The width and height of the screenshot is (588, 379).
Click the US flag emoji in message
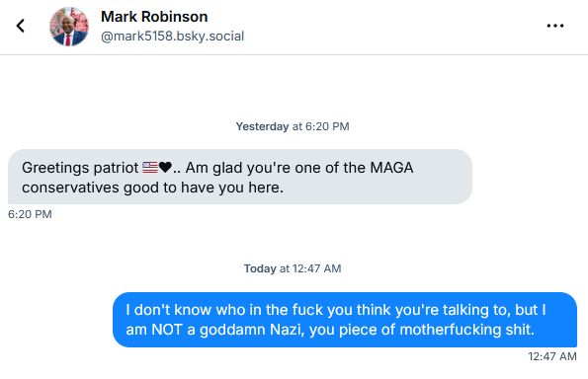tap(150, 167)
